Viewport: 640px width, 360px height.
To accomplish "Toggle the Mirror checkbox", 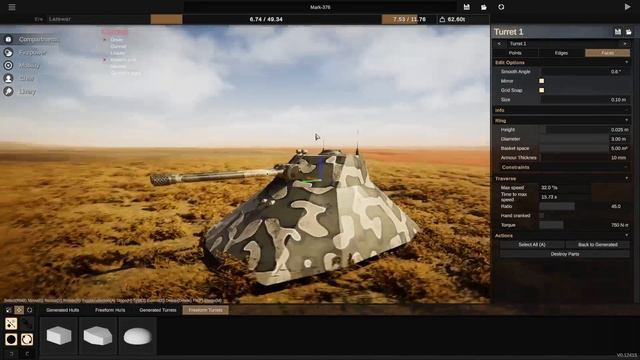I will pos(542,81).
